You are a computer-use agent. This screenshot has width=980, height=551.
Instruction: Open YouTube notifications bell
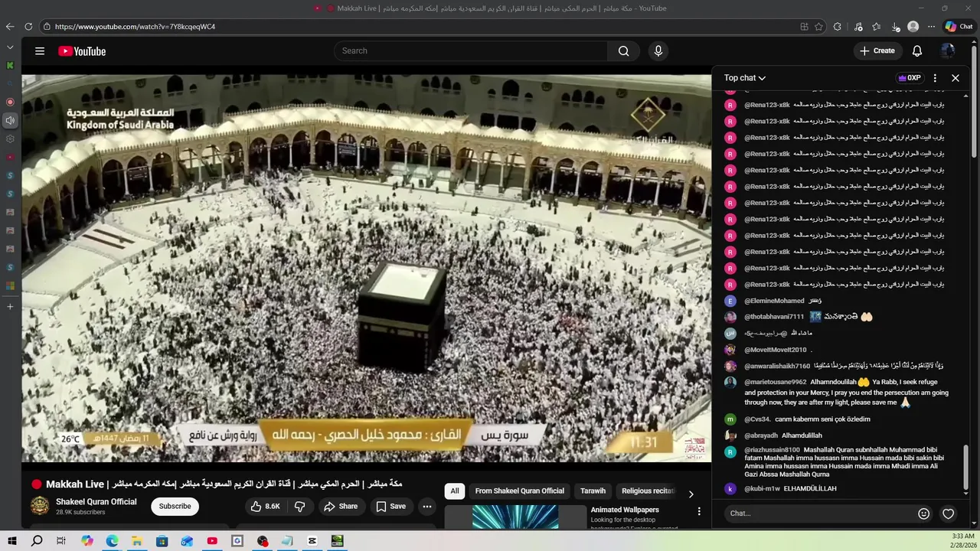(x=916, y=51)
